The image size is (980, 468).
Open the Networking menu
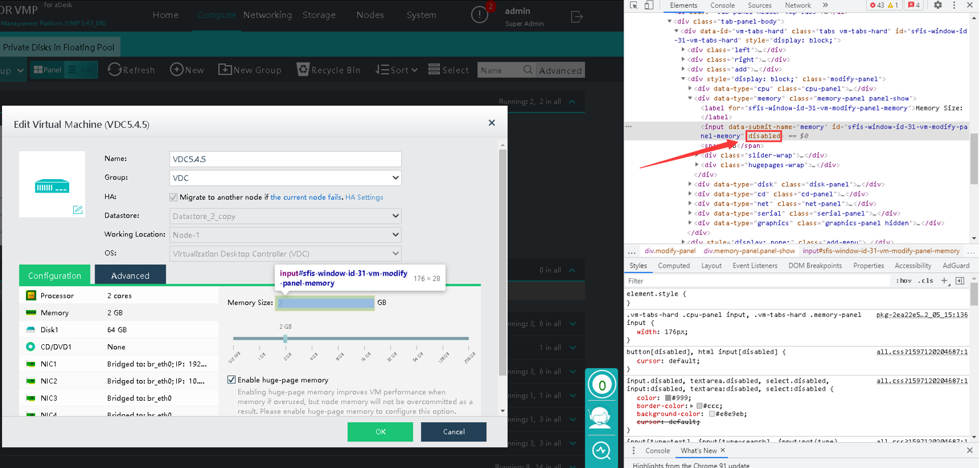tap(267, 15)
